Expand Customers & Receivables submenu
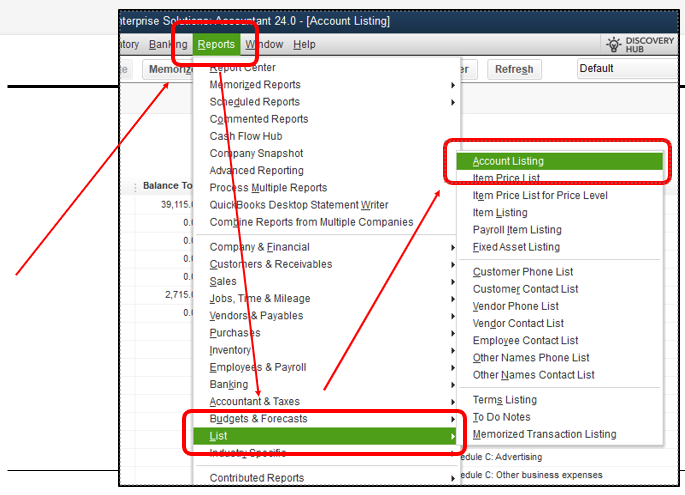 pos(325,264)
